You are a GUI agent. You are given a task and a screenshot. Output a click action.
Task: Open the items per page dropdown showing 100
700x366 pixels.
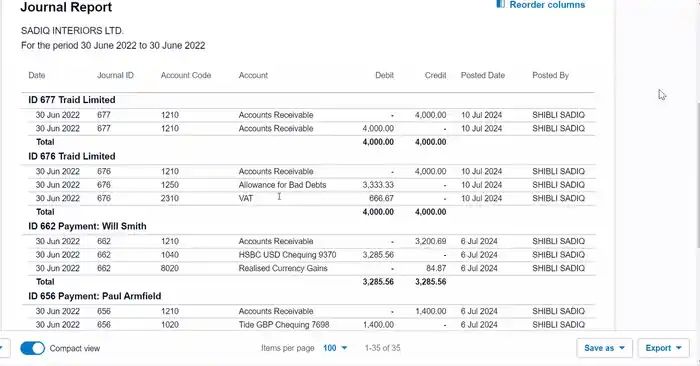pyautogui.click(x=335, y=348)
